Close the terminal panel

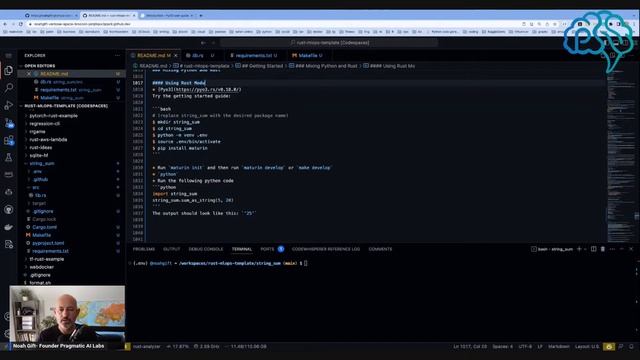[x=631, y=249]
